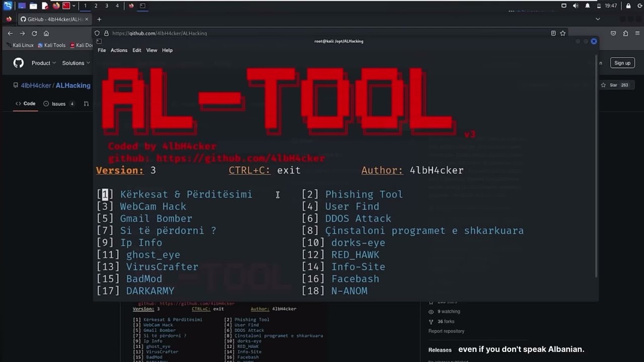644x362 pixels.
Task: Open Firefox extensions puzzle icon
Action: click(x=625, y=33)
